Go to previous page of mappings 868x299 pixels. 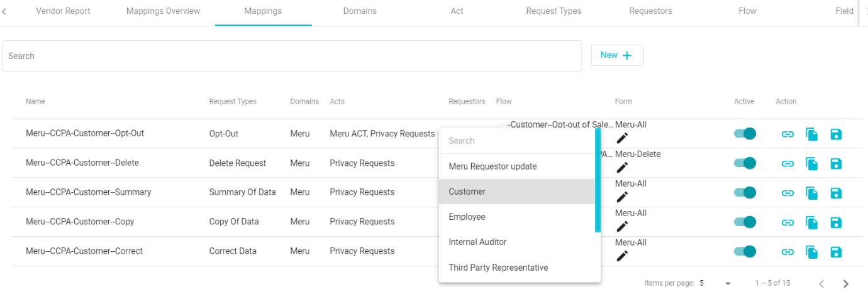821,284
